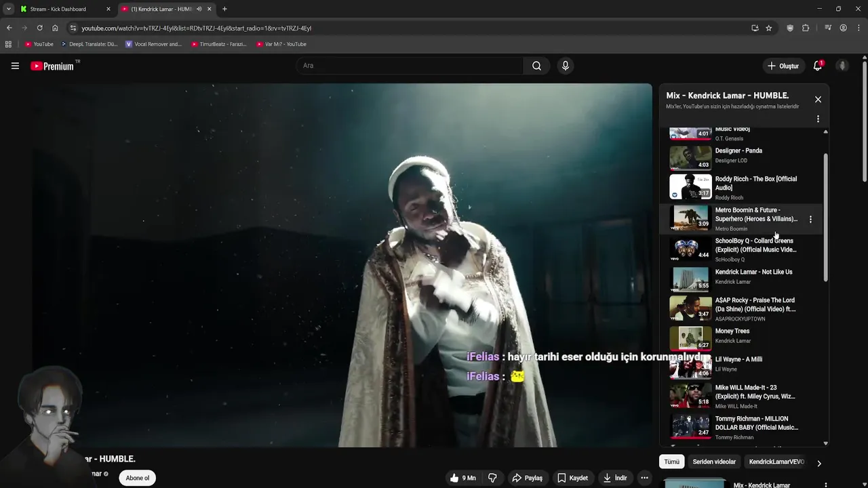Image resolution: width=868 pixels, height=488 pixels.
Task: Close the Mix playlist panel
Action: (x=818, y=100)
